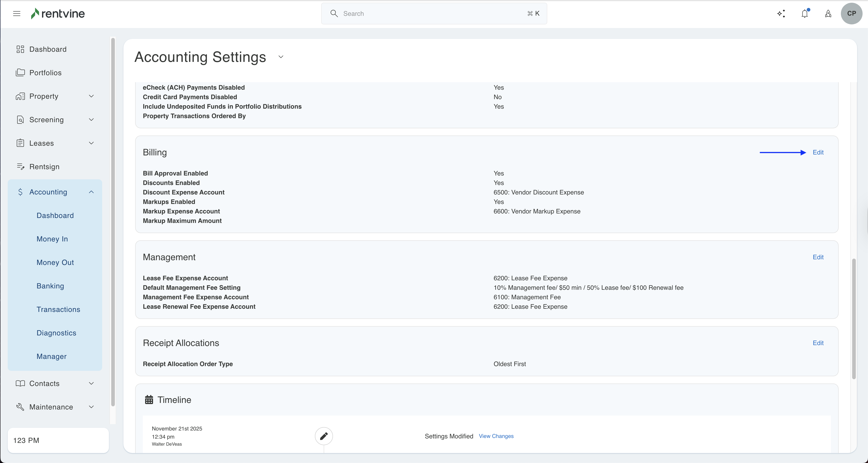The image size is (868, 463).
Task: Click the AI sparkle icon
Action: coord(781,14)
